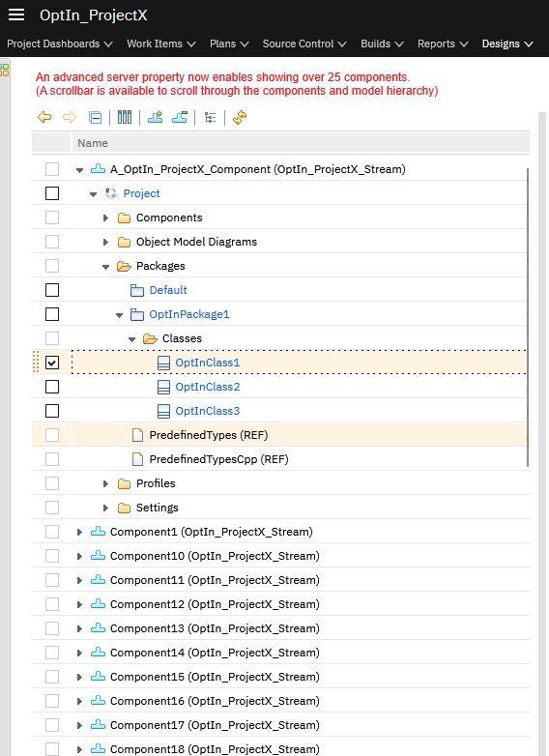Click the add component toolbar icon

tap(155, 117)
